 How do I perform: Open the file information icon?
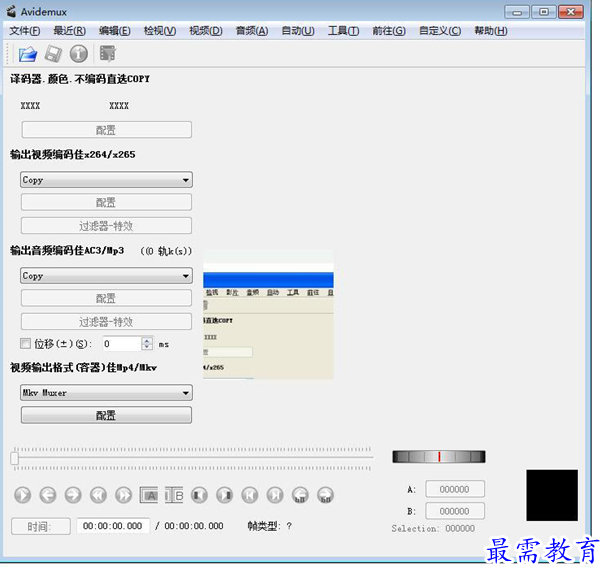pyautogui.click(x=78, y=54)
